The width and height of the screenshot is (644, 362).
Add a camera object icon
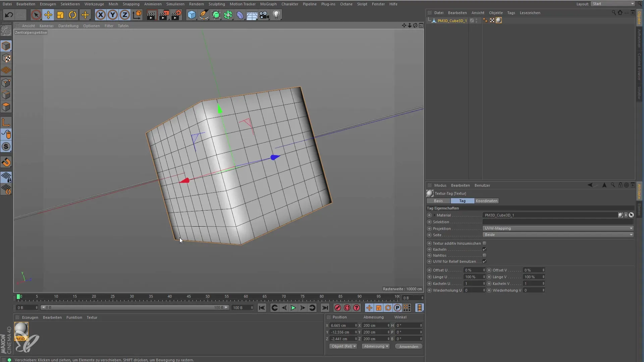(264, 15)
